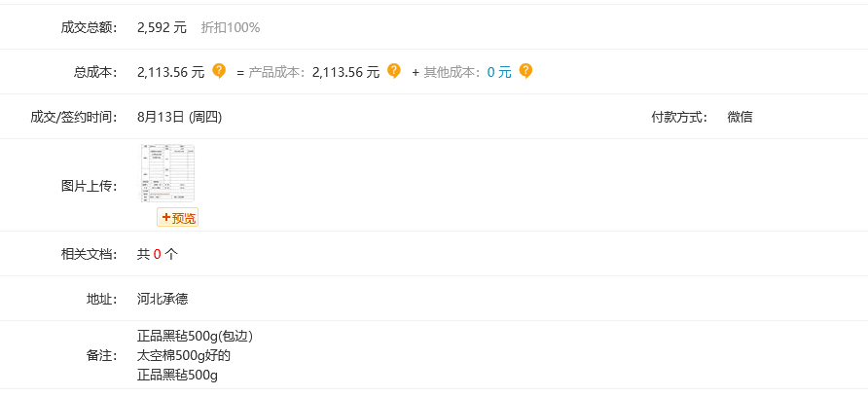
Task: Click the +预览 button
Action: [x=178, y=218]
